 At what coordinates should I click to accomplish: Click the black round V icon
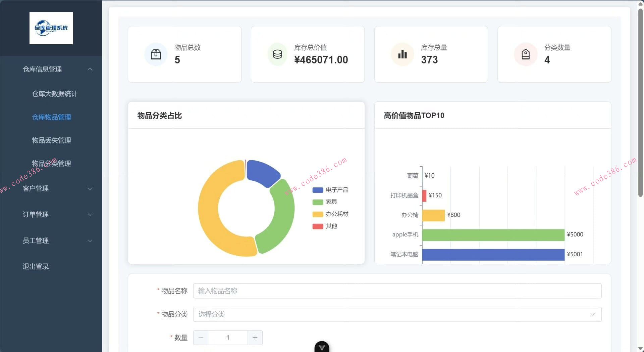pos(322,347)
